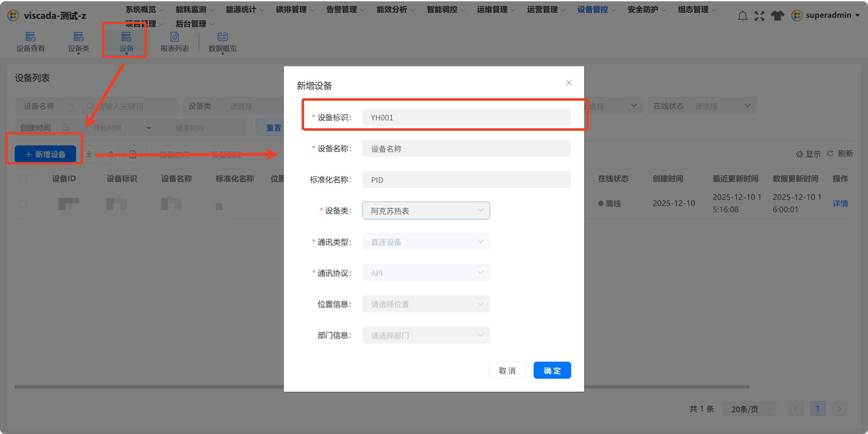Screen dimensions: 868x434
Task: Open the 报表列表 toolbar icon
Action: point(174,42)
